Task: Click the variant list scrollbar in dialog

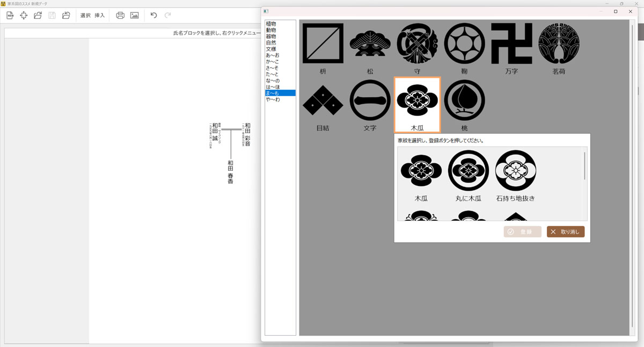Action: (x=584, y=166)
